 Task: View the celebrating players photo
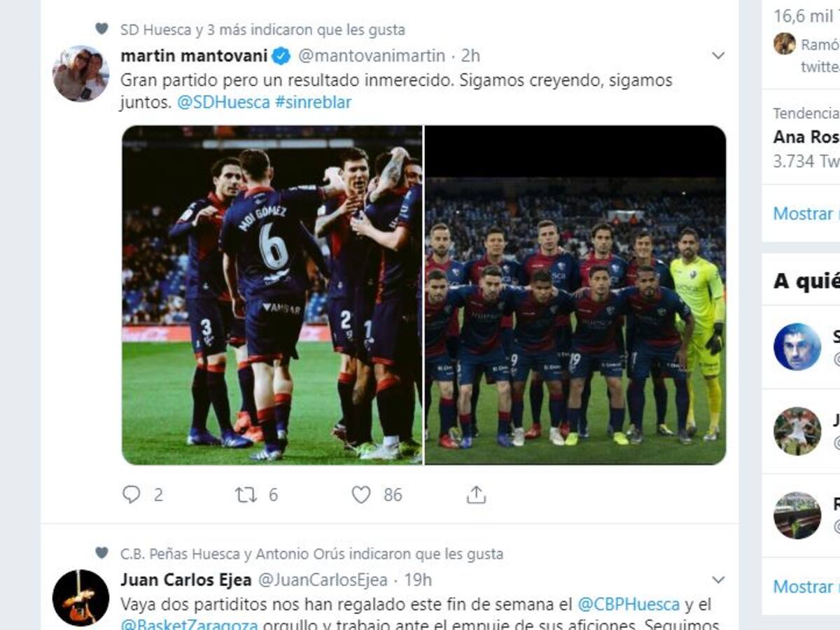click(x=272, y=295)
